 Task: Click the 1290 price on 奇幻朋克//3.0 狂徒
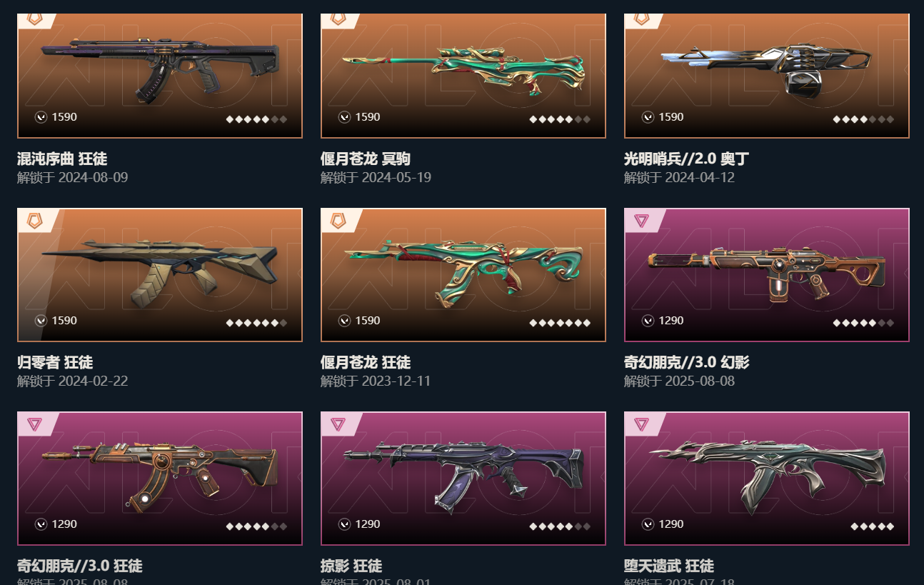click(x=64, y=524)
